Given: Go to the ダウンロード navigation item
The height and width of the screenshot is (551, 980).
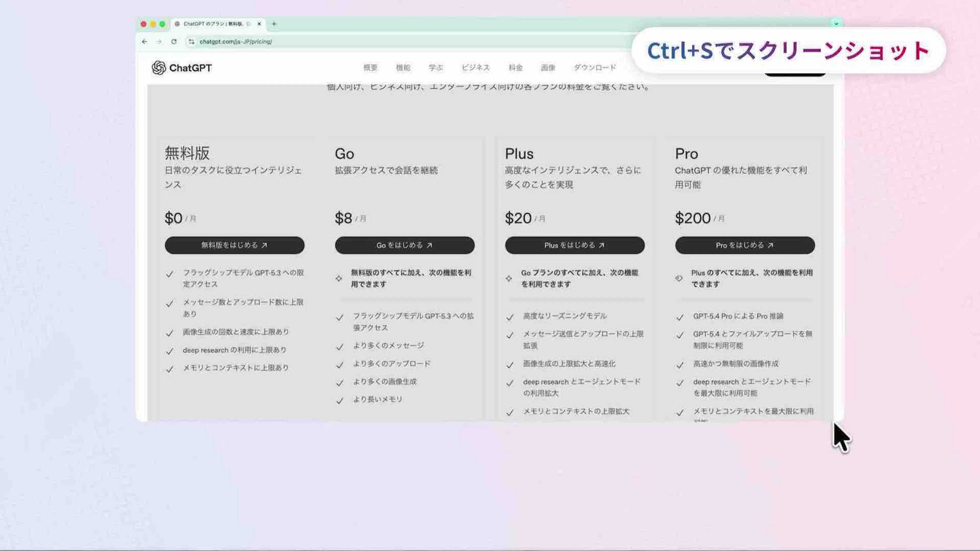Looking at the screenshot, I should tap(595, 68).
